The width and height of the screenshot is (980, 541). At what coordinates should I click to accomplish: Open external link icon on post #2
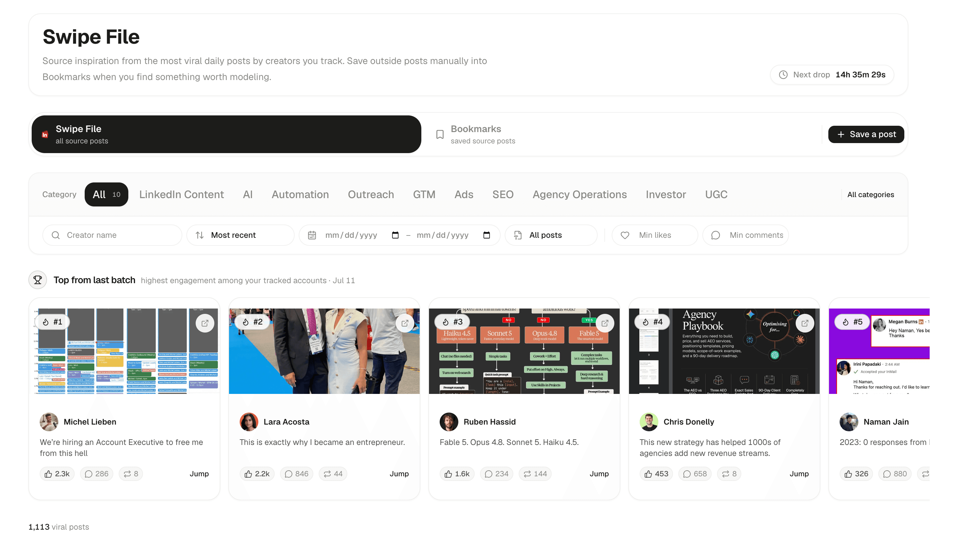click(405, 323)
